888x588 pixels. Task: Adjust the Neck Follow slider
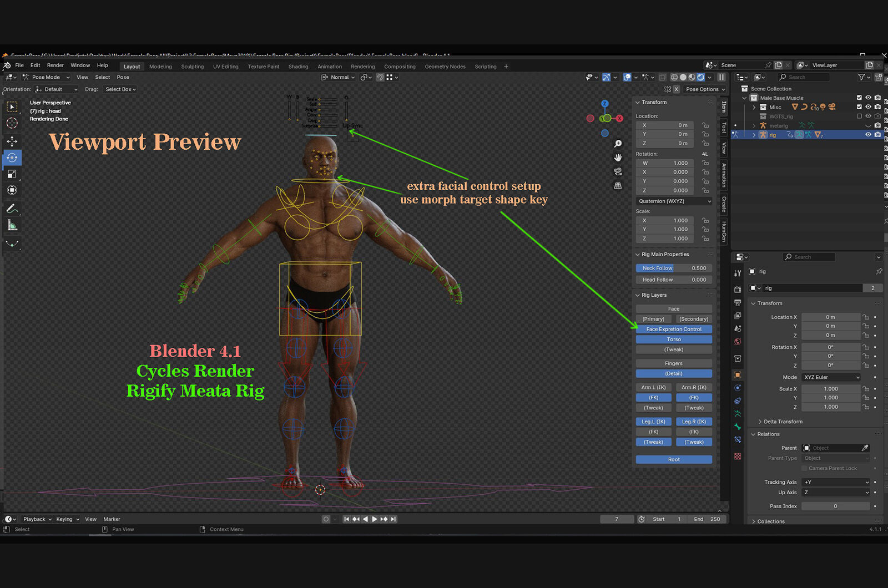pos(674,268)
